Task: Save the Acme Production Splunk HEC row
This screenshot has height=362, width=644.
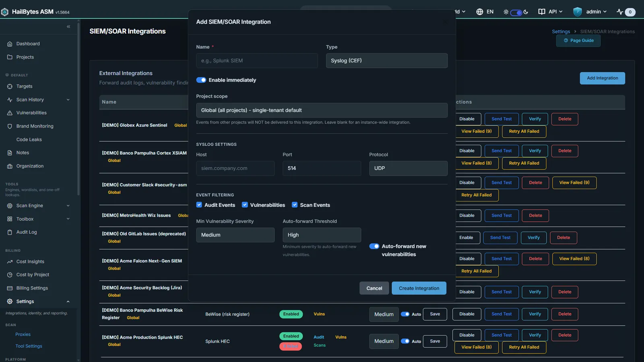Action: pos(435,341)
